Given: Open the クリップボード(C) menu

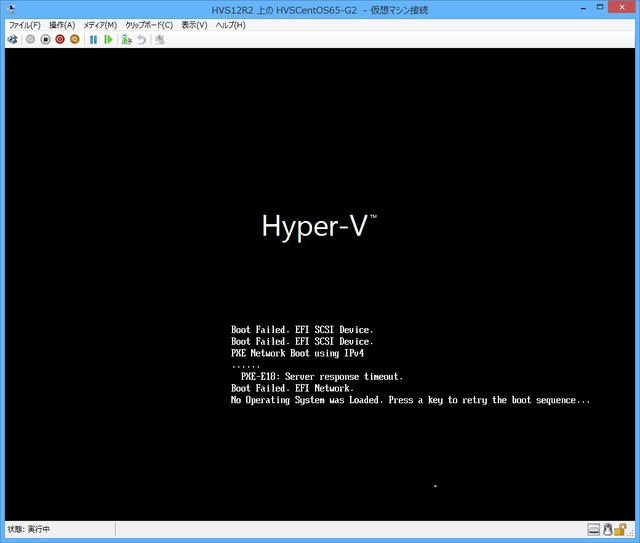Looking at the screenshot, I should 149,25.
